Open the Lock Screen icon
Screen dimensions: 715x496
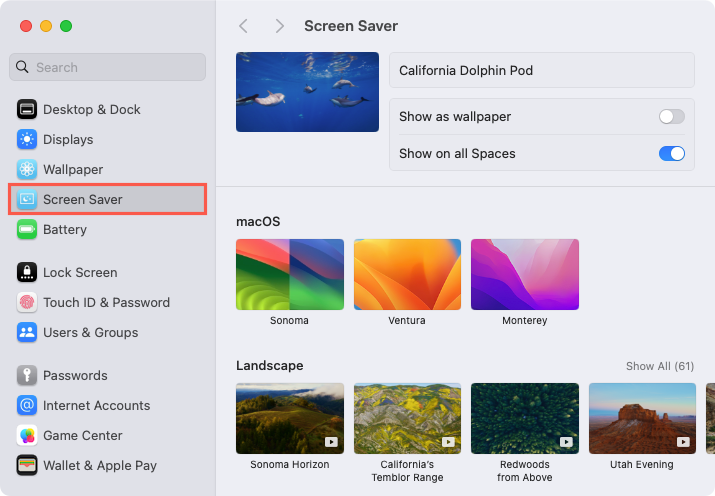(x=27, y=272)
